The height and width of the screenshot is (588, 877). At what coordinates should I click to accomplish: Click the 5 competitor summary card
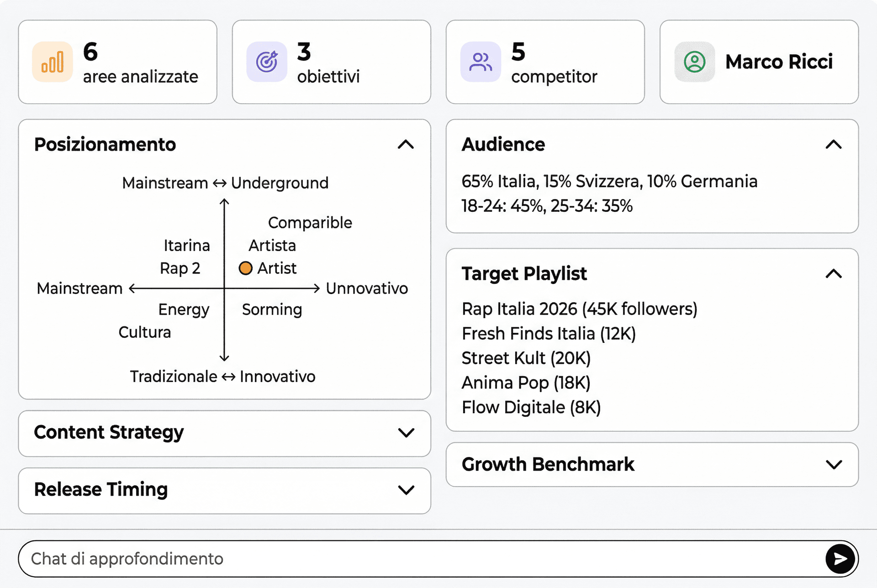pyautogui.click(x=545, y=62)
